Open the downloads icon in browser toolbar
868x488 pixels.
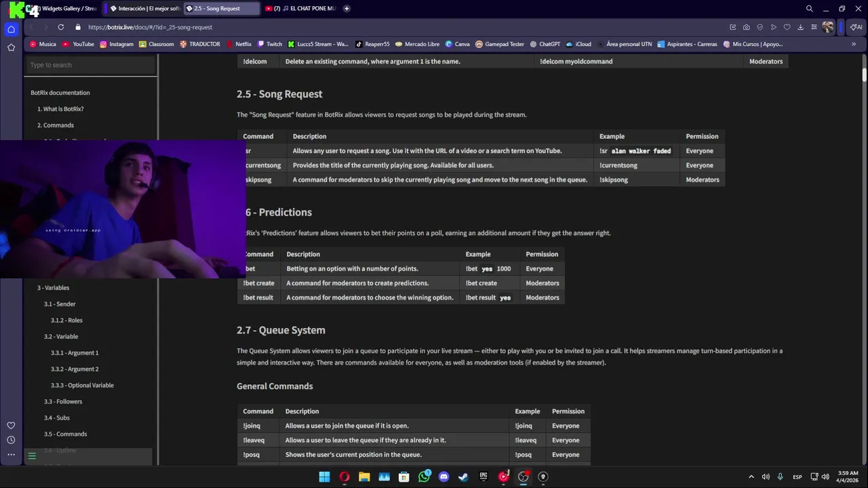pos(801,27)
